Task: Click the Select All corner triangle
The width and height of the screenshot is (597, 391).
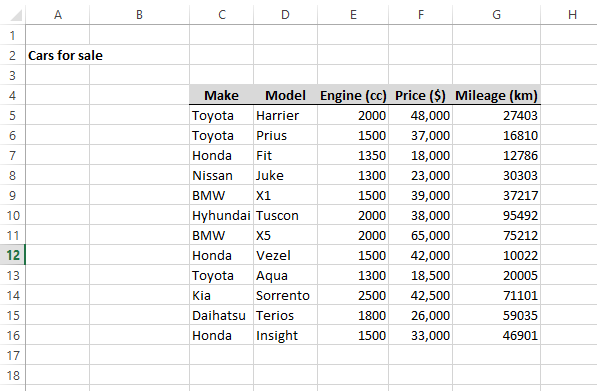Action: coord(15,15)
